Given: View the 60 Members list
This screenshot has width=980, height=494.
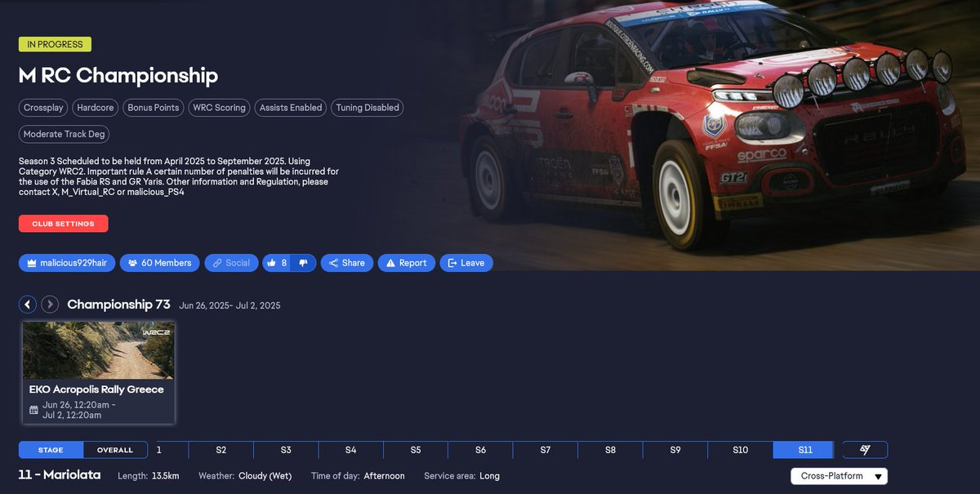Looking at the screenshot, I should [x=159, y=263].
